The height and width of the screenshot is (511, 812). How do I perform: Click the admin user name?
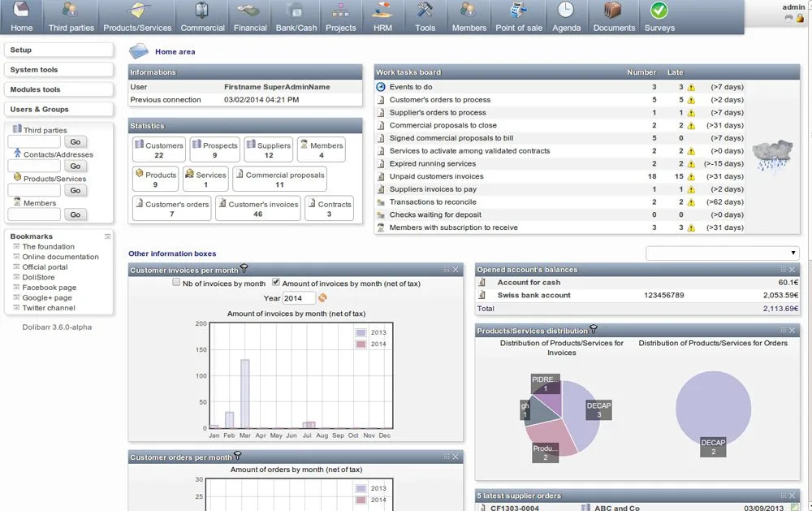793,6
